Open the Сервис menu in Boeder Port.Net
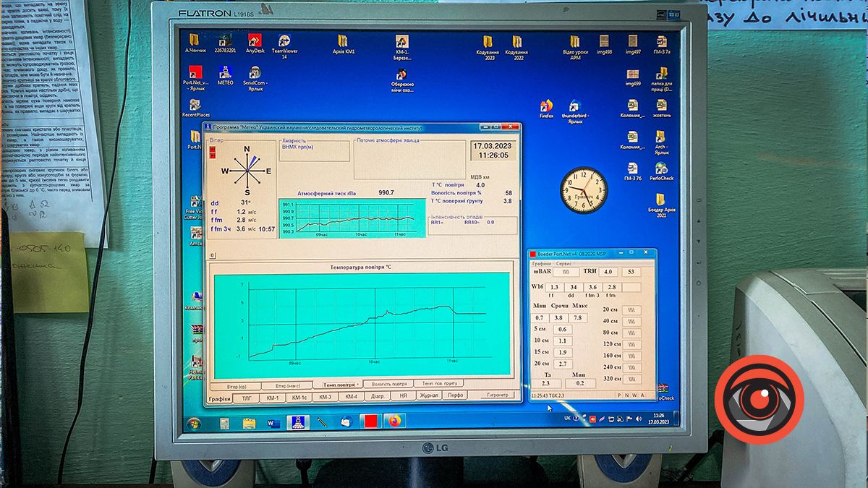The height and width of the screenshot is (488, 868). (x=563, y=264)
